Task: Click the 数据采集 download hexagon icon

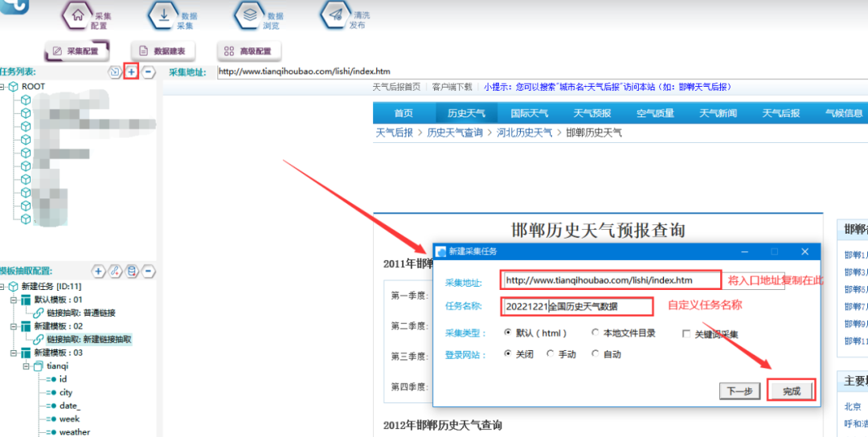Action: point(164,15)
